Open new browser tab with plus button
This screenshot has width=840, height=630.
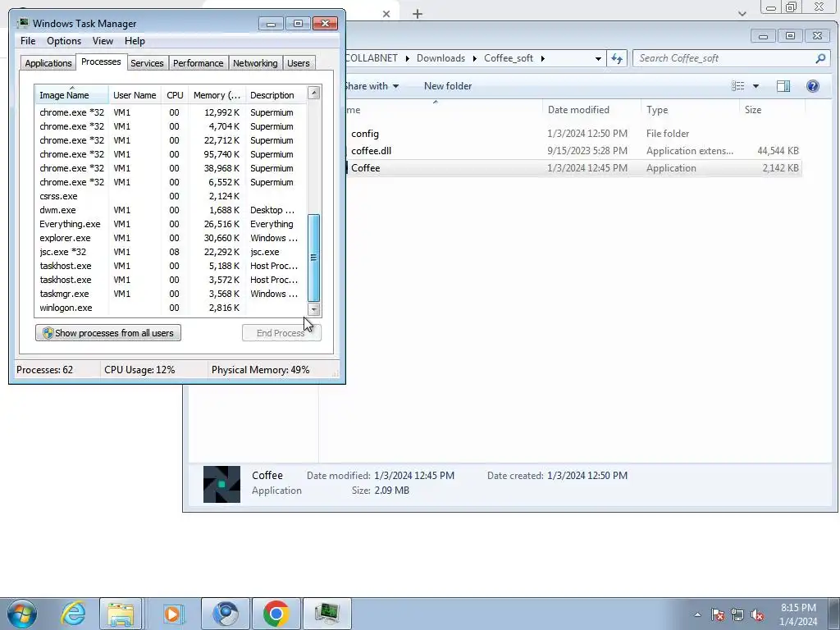(418, 14)
